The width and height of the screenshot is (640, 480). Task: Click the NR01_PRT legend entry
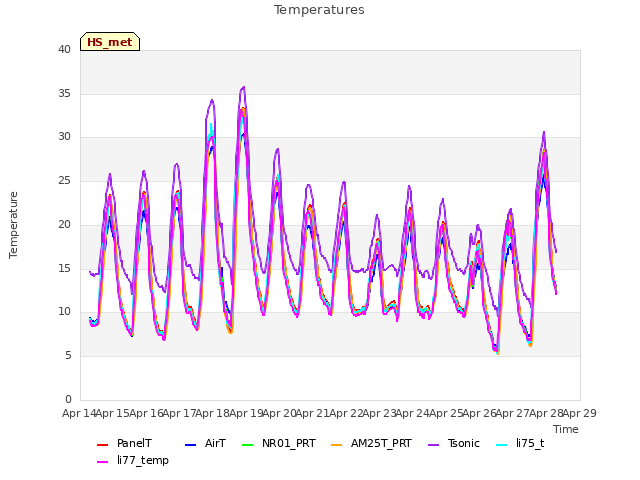coord(279,444)
